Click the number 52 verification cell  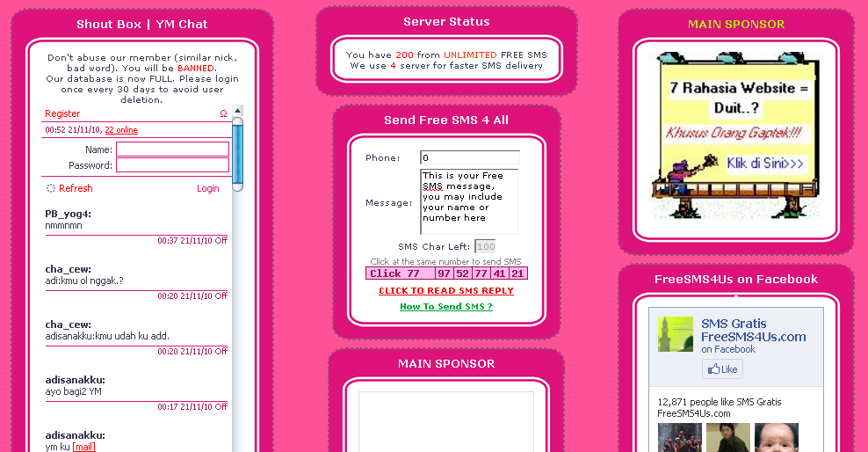(463, 273)
